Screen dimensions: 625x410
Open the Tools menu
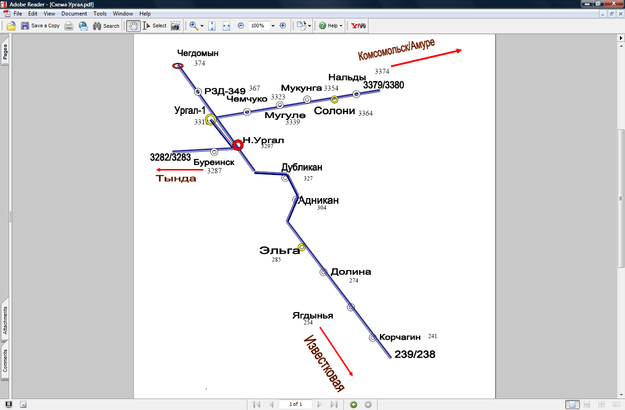click(x=100, y=14)
